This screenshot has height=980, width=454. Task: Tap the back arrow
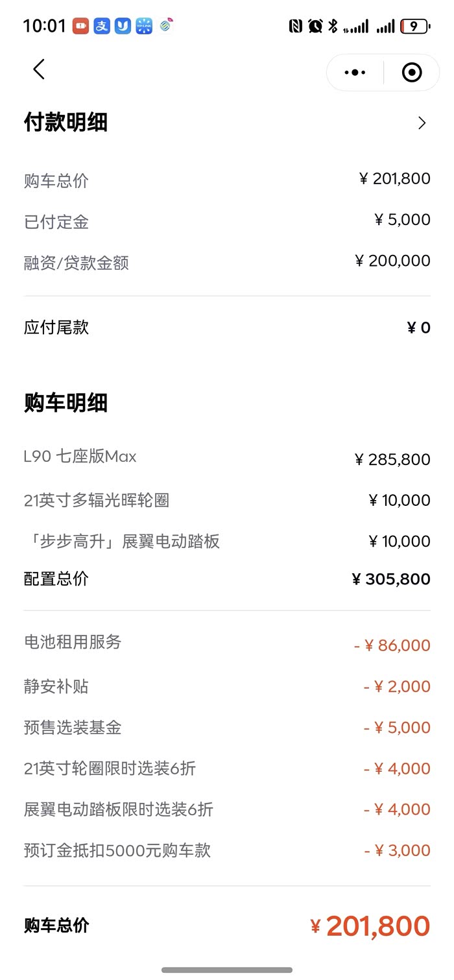[39, 69]
